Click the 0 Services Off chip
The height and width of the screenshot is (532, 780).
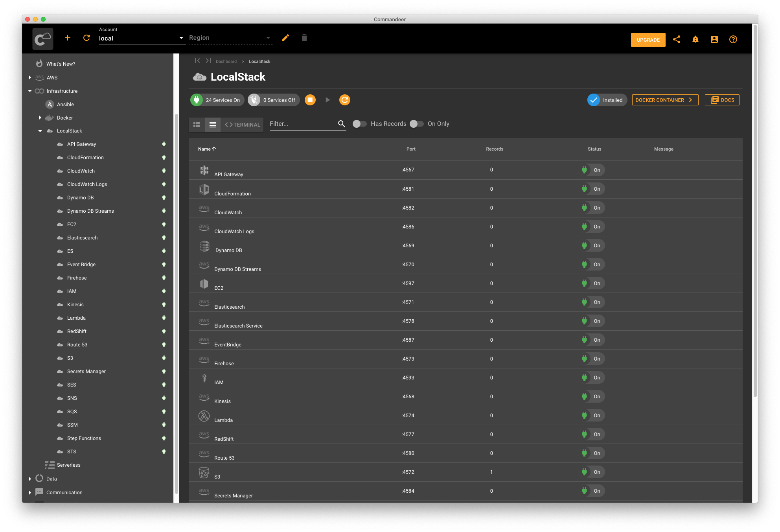tap(274, 100)
